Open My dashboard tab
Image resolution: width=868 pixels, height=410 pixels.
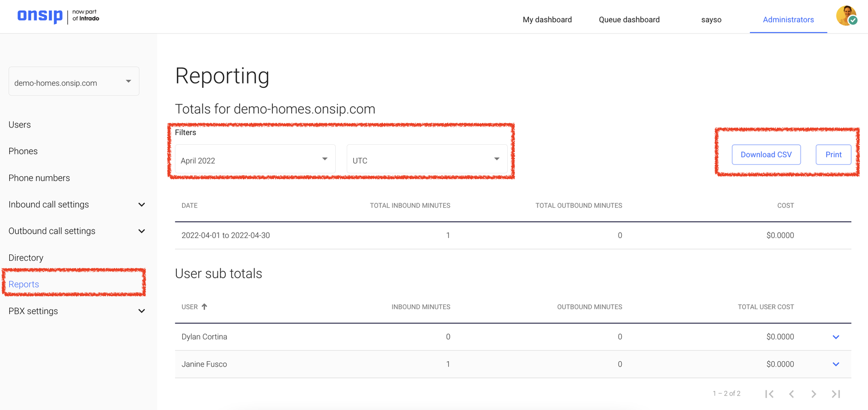[x=547, y=20]
